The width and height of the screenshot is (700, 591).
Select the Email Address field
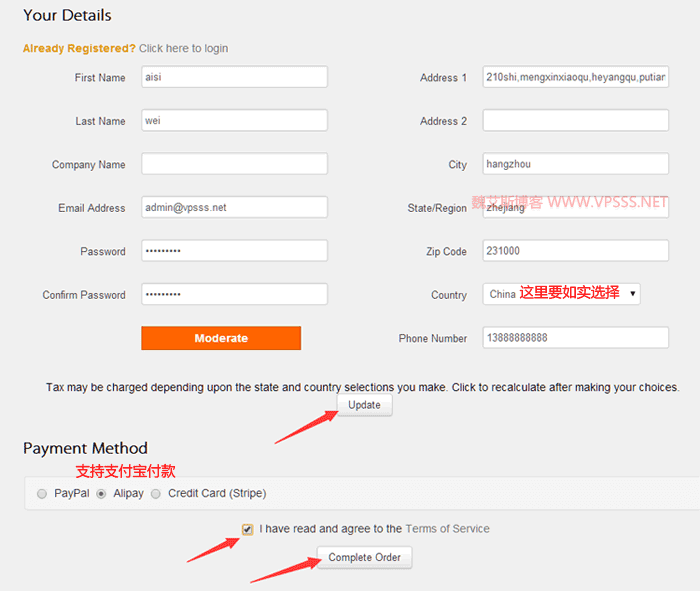pos(234,207)
